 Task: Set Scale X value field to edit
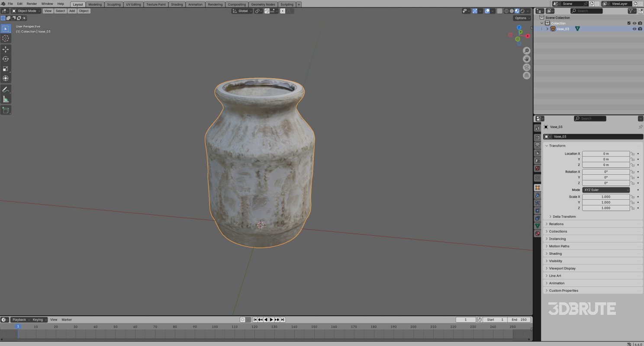(606, 197)
